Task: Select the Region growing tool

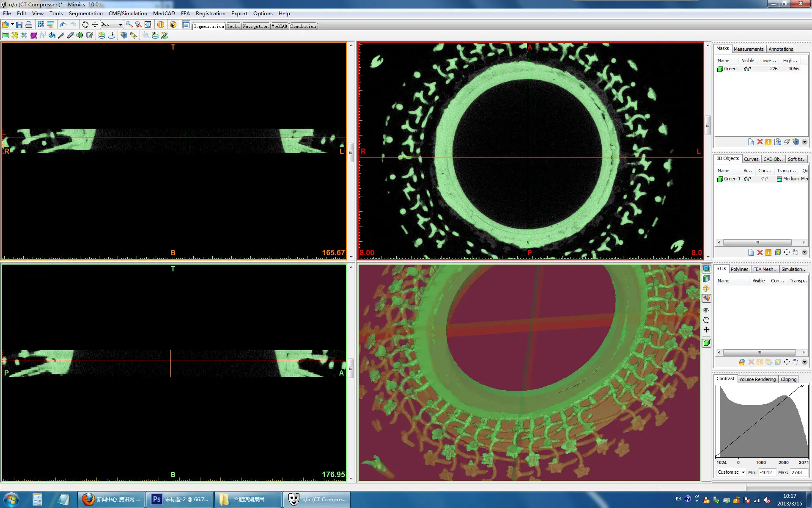Action: [15, 35]
